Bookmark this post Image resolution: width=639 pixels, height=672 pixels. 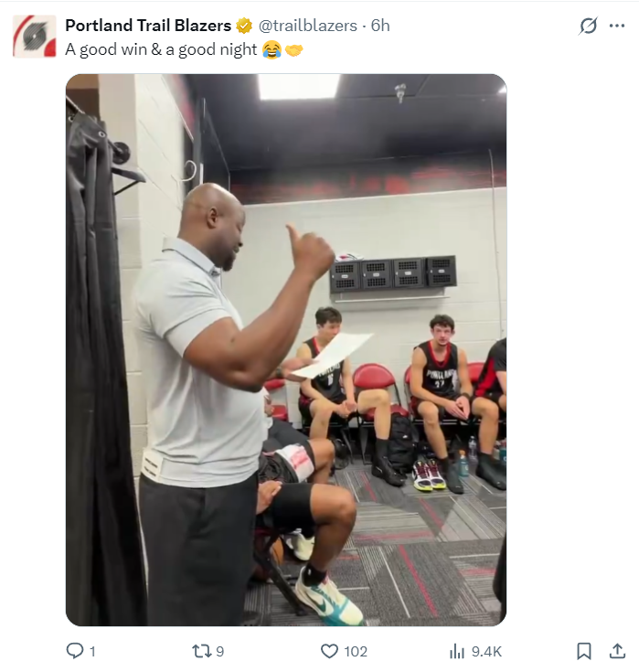[584, 651]
